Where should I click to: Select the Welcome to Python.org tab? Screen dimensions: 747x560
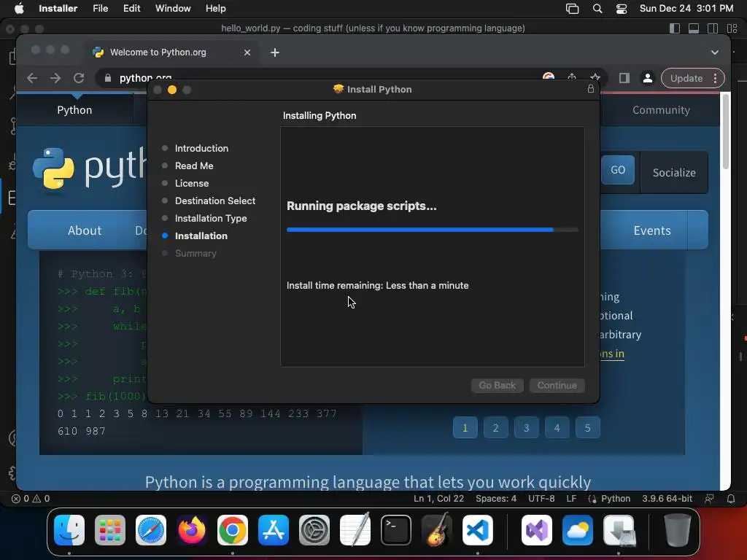pyautogui.click(x=172, y=52)
